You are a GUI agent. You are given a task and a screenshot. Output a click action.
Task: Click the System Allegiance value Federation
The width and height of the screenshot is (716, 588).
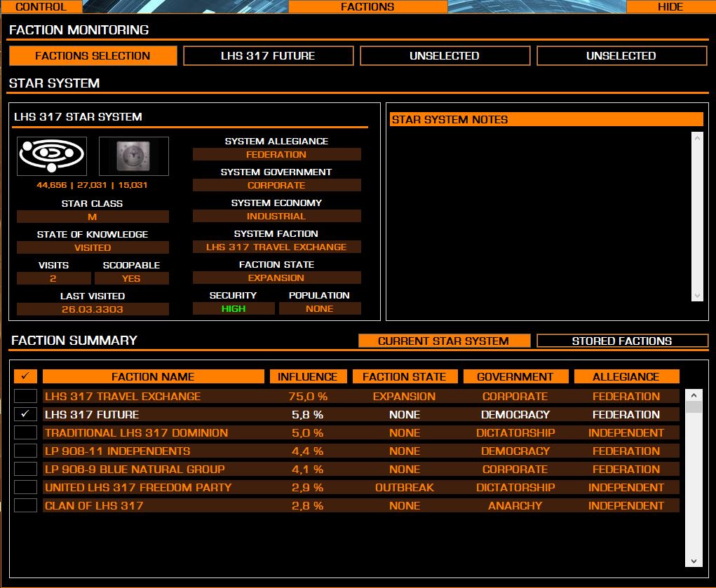coord(277,154)
